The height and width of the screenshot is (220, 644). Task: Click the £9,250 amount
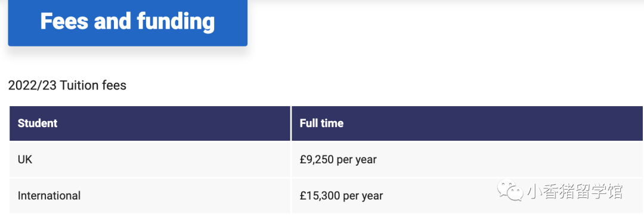point(317,159)
